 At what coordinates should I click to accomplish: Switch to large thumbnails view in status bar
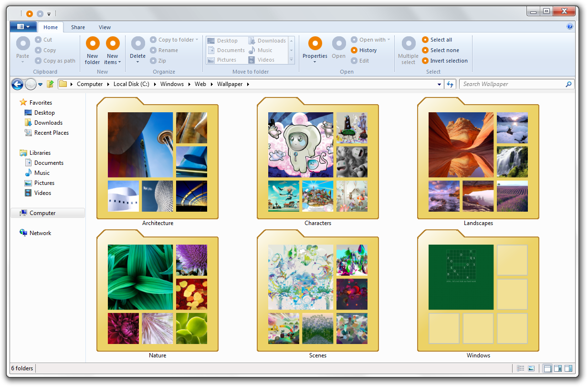(531, 368)
